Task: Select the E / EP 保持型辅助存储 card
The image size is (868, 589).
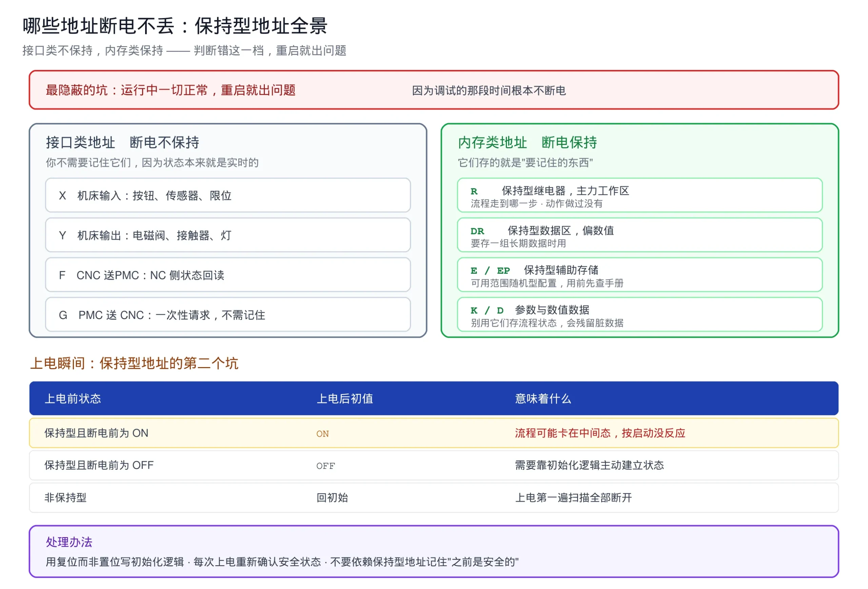Action: (x=640, y=275)
